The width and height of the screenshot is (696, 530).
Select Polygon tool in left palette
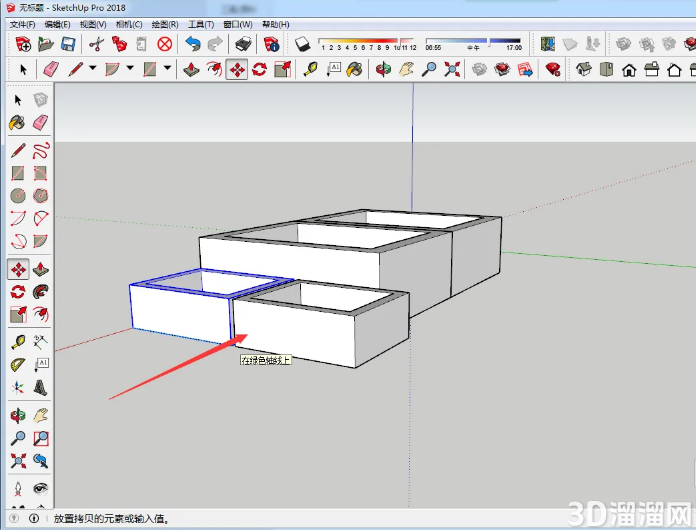(40, 196)
